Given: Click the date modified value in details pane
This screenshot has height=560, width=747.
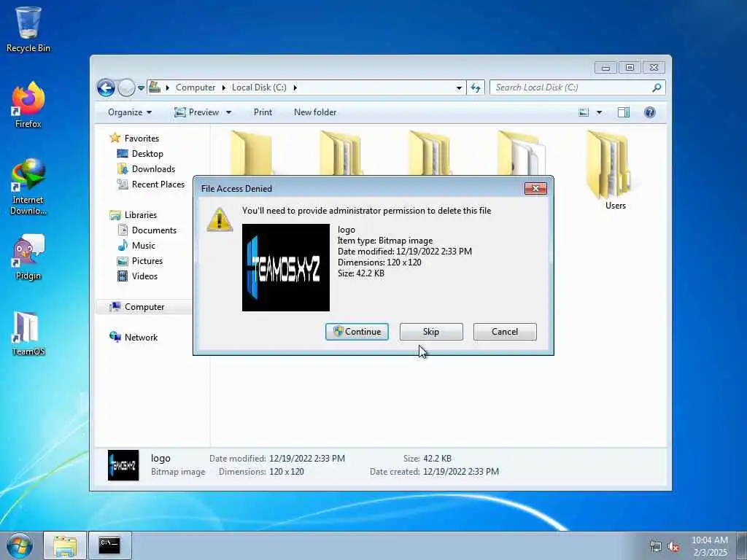Looking at the screenshot, I should pos(307,459).
